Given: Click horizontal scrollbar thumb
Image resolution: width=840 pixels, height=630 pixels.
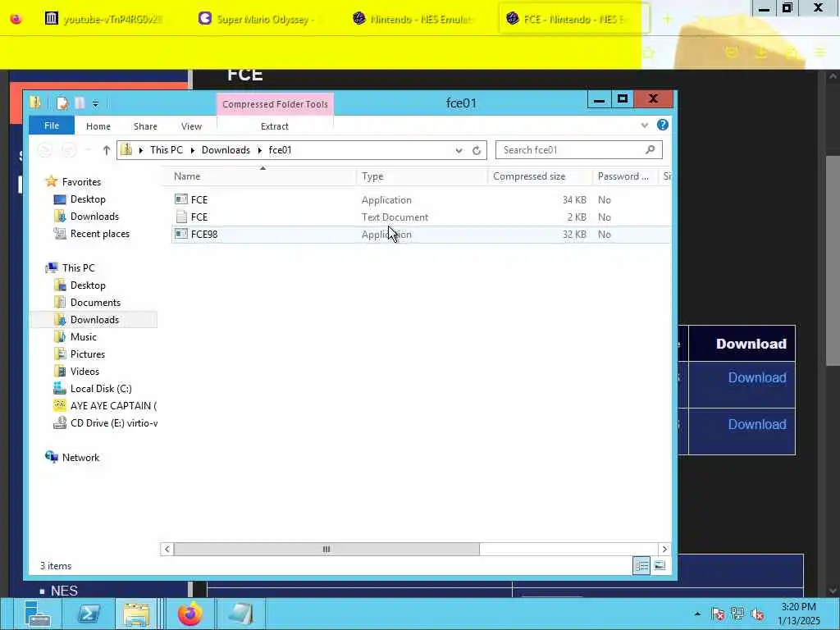Looking at the screenshot, I should coord(326,549).
